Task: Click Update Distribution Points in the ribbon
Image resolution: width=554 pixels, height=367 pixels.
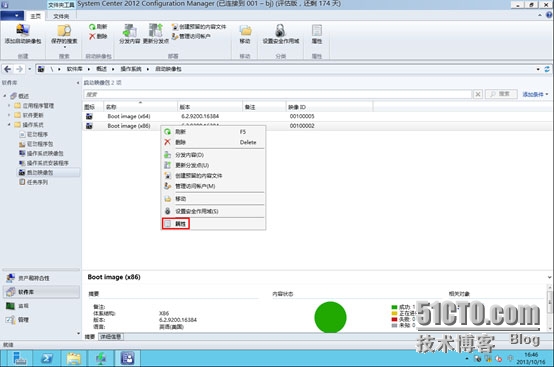Action: [x=155, y=34]
